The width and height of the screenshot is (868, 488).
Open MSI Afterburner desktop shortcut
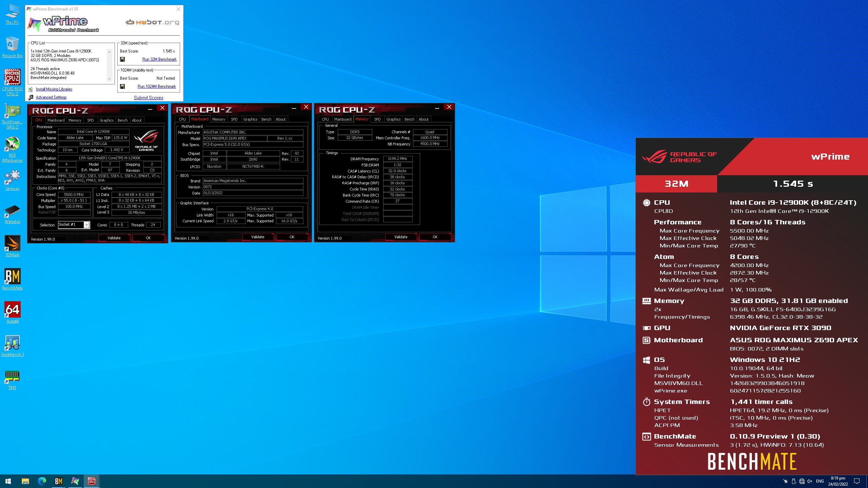(x=12, y=149)
